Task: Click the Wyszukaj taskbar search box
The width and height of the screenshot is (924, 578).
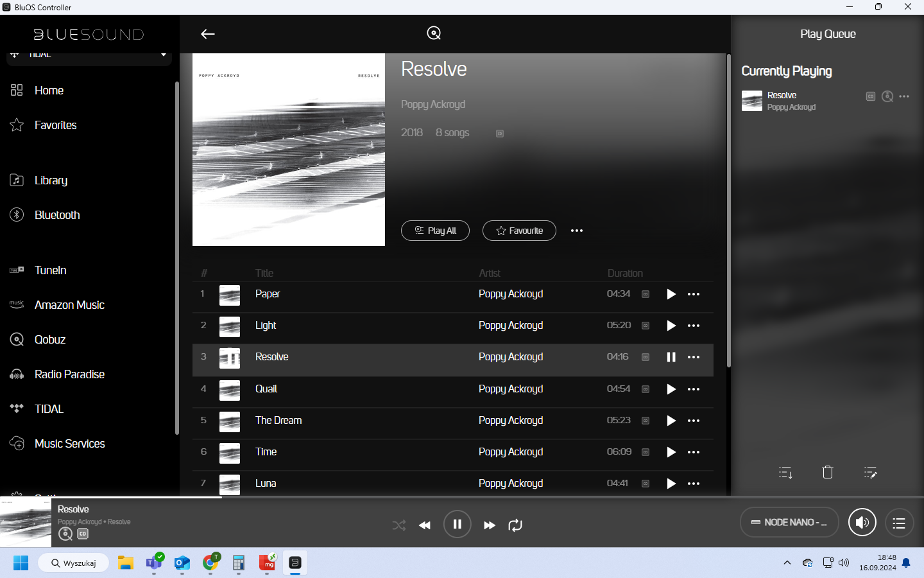Action: pos(73,563)
